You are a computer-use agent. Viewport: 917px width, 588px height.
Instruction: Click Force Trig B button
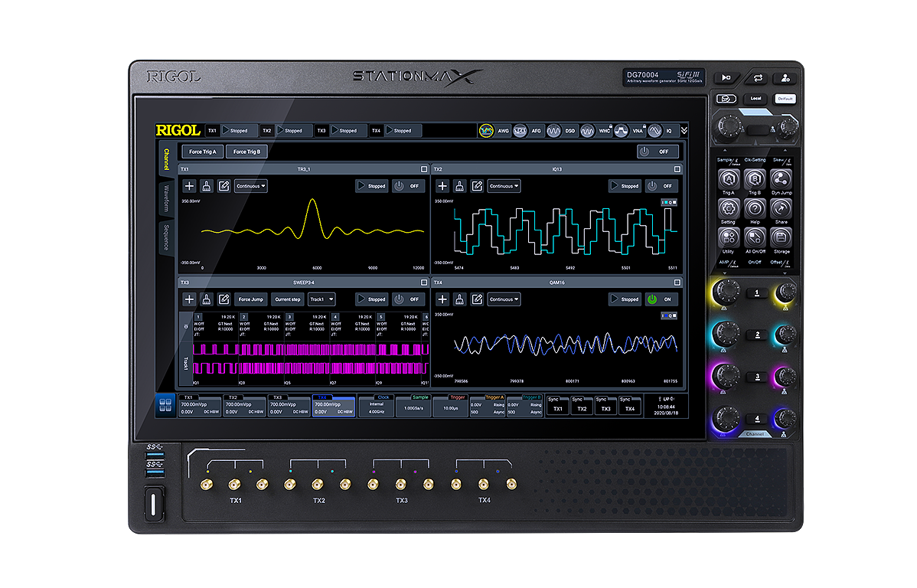pos(246,152)
